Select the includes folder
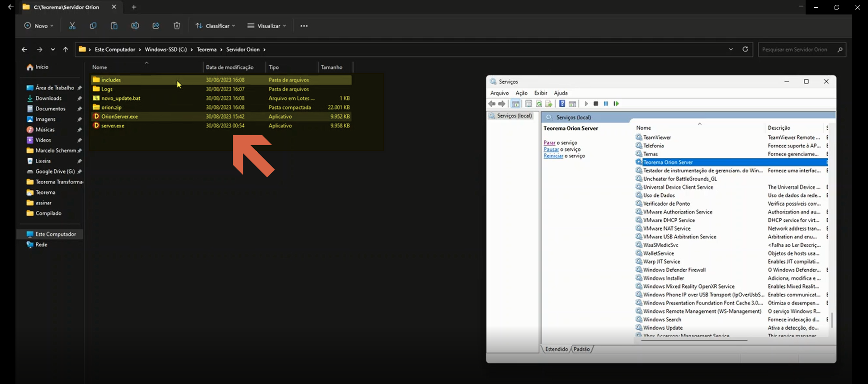Screen dimensions: 868x384 click(221, 80)
